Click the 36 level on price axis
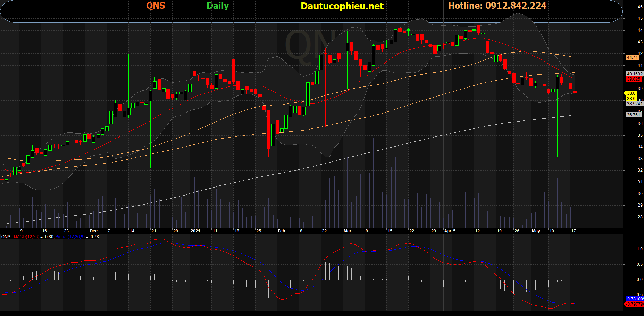Image resolution: width=644 pixels, height=316 pixels. 640,124
